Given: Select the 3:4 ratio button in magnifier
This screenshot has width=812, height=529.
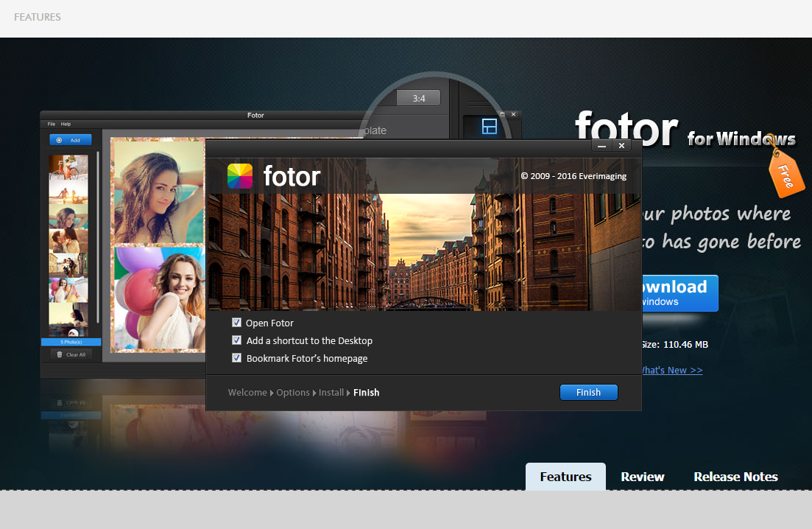Looking at the screenshot, I should 418,98.
